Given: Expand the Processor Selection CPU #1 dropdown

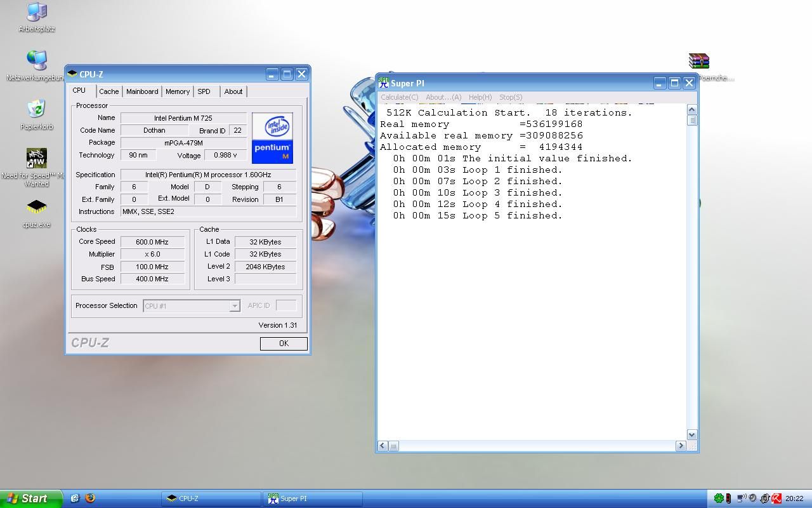Looking at the screenshot, I should pyautogui.click(x=234, y=306).
